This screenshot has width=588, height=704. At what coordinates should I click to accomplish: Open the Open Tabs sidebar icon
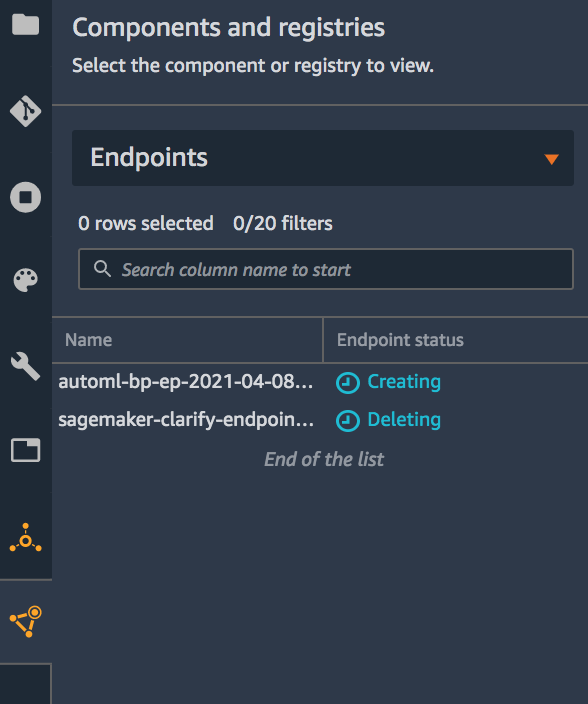(x=26, y=450)
